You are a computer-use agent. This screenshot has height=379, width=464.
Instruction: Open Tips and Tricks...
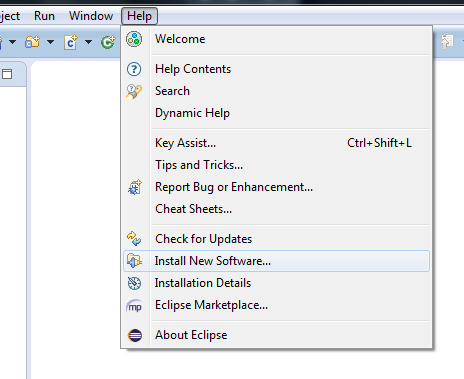pos(276,165)
